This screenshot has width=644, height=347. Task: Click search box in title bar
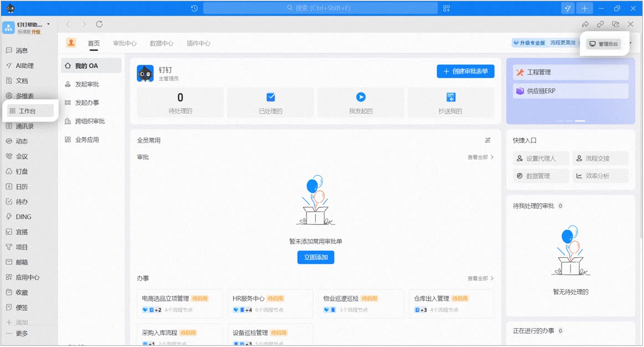pos(321,8)
